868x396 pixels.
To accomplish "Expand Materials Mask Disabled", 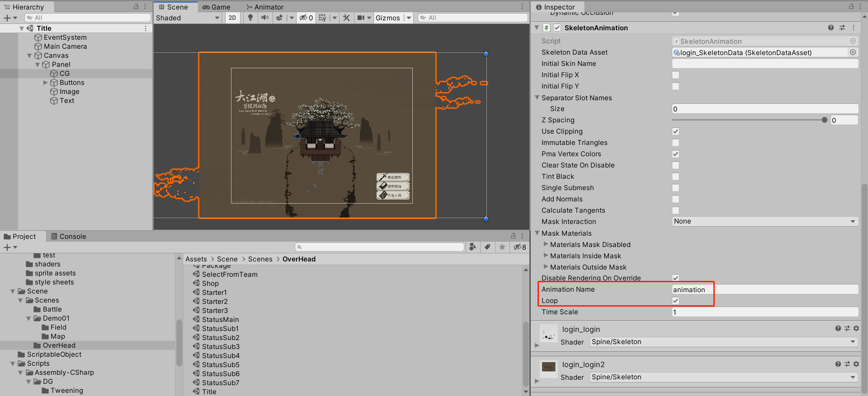I will click(x=546, y=244).
